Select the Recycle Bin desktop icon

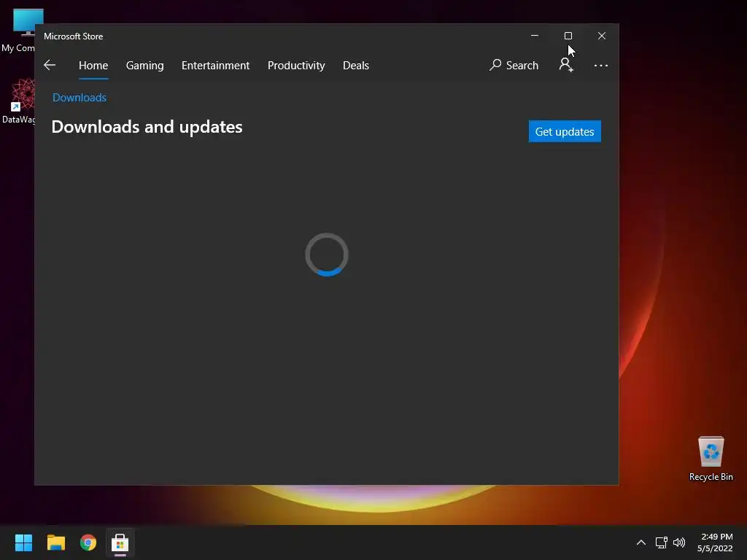pyautogui.click(x=711, y=459)
